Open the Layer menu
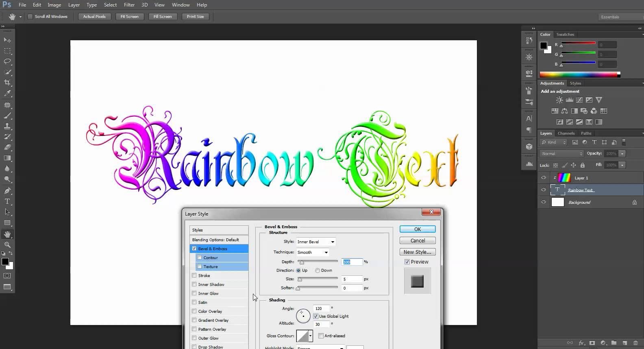Viewport: 644px width, 349px height. (x=74, y=5)
